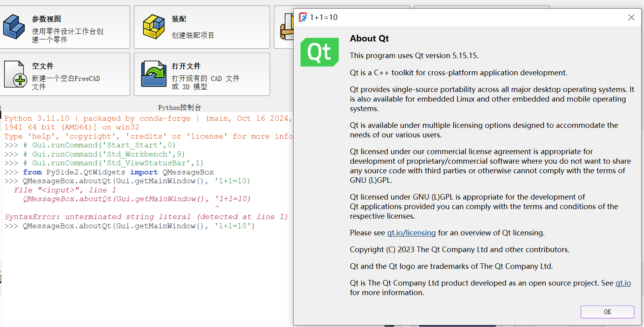Viewport: 644px width, 327px height.
Task: Click the 'Qt provides single-source portability' paragraph
Action: pos(492,99)
